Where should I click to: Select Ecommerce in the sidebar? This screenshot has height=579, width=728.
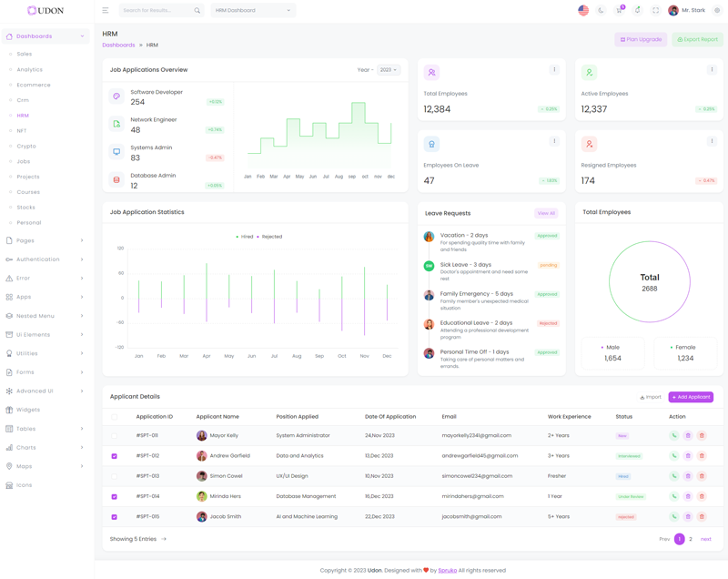point(34,85)
